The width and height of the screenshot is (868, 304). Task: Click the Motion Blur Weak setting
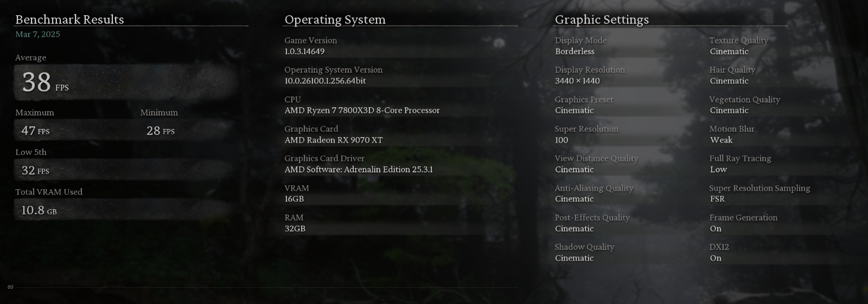click(721, 140)
